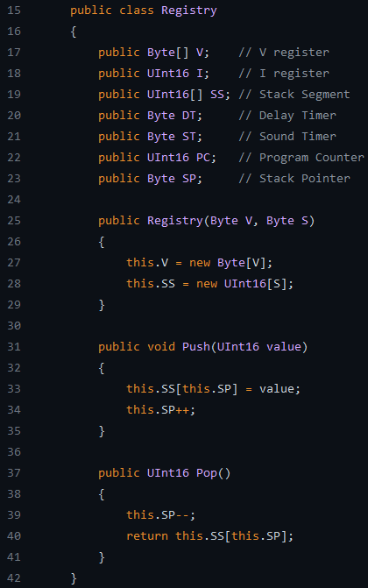Place cursor on '// V register' comment
Screen dimensions: 368x588
(284, 53)
